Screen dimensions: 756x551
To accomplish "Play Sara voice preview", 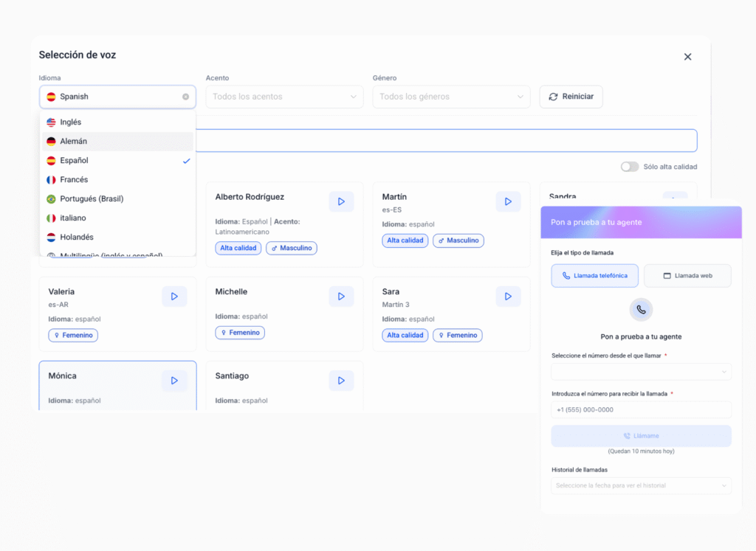I will click(508, 297).
